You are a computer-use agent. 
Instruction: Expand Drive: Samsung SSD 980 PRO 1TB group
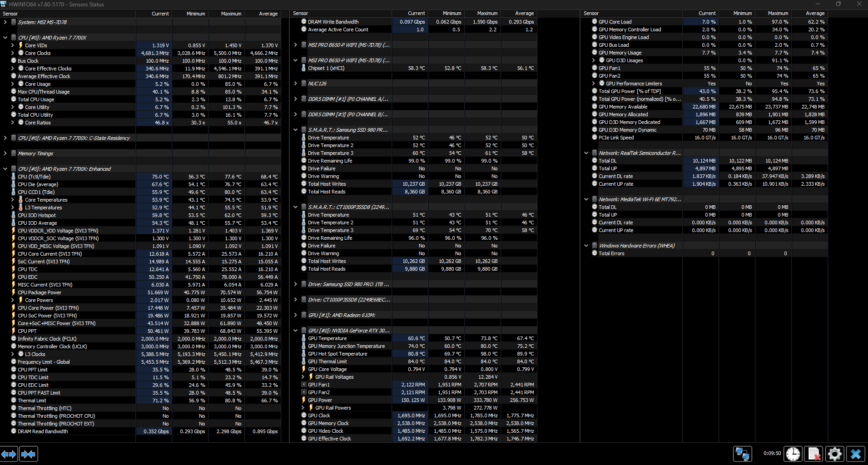pos(295,284)
